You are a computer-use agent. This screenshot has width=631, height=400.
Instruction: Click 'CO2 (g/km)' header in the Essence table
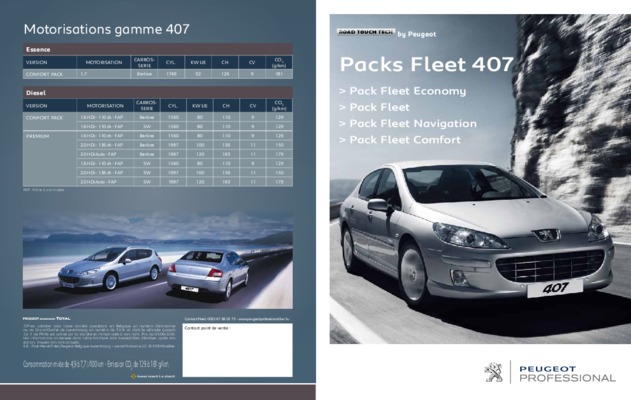(279, 62)
